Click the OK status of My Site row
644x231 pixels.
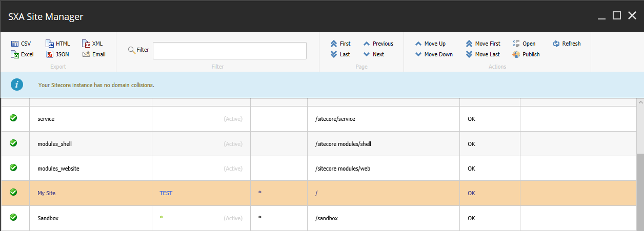point(472,193)
